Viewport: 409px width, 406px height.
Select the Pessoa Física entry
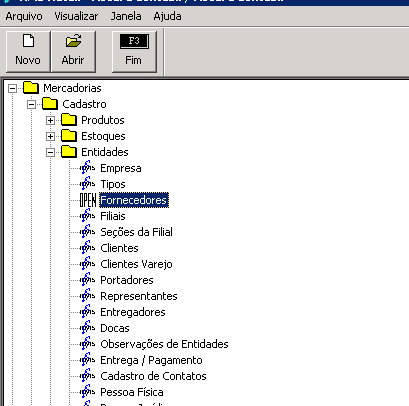(132, 392)
